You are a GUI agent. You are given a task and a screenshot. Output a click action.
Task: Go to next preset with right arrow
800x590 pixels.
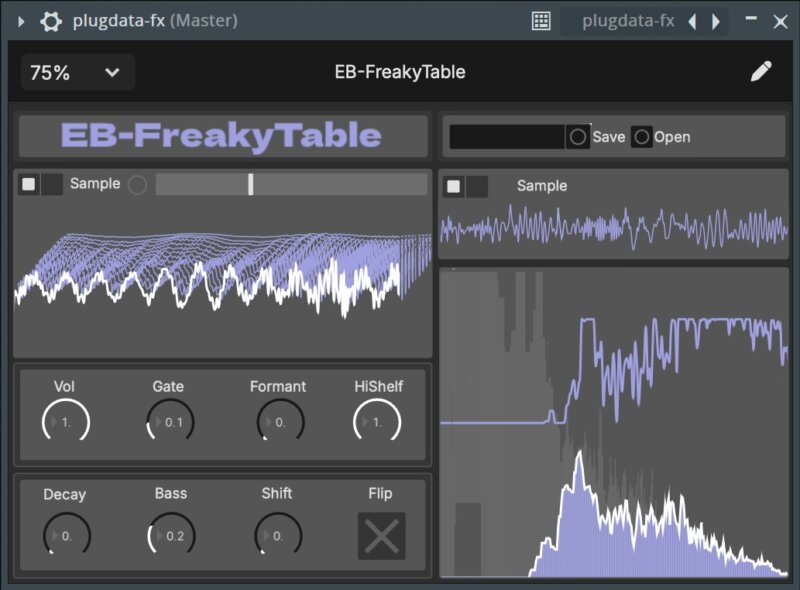(716, 21)
